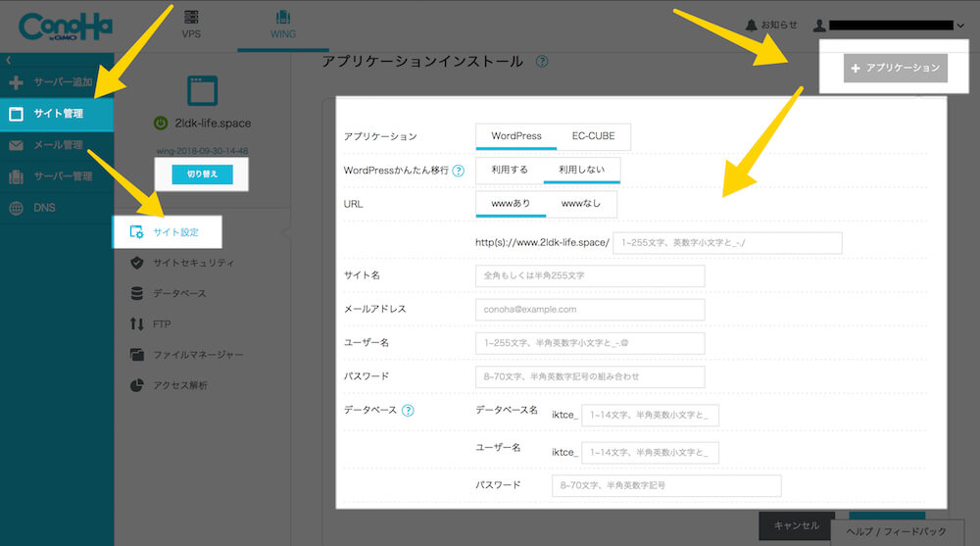Click help icon beside WordPressかんたん移行

458,171
